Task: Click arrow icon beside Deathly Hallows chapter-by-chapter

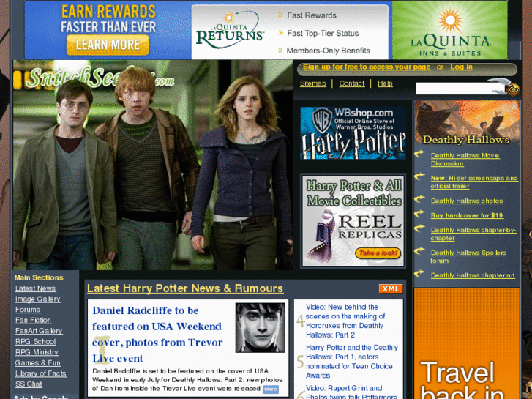Action: click(x=419, y=228)
